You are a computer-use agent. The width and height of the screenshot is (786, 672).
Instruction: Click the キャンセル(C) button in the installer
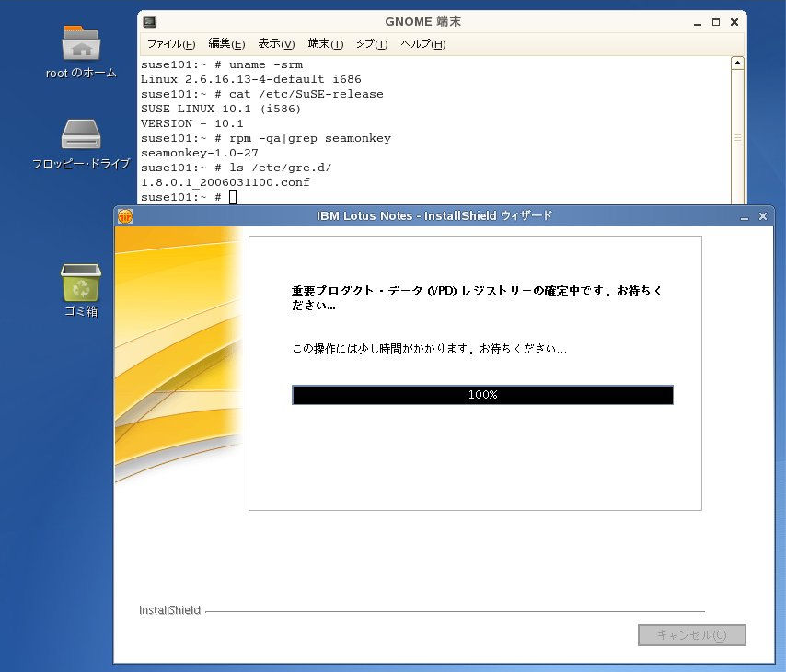pyautogui.click(x=692, y=635)
